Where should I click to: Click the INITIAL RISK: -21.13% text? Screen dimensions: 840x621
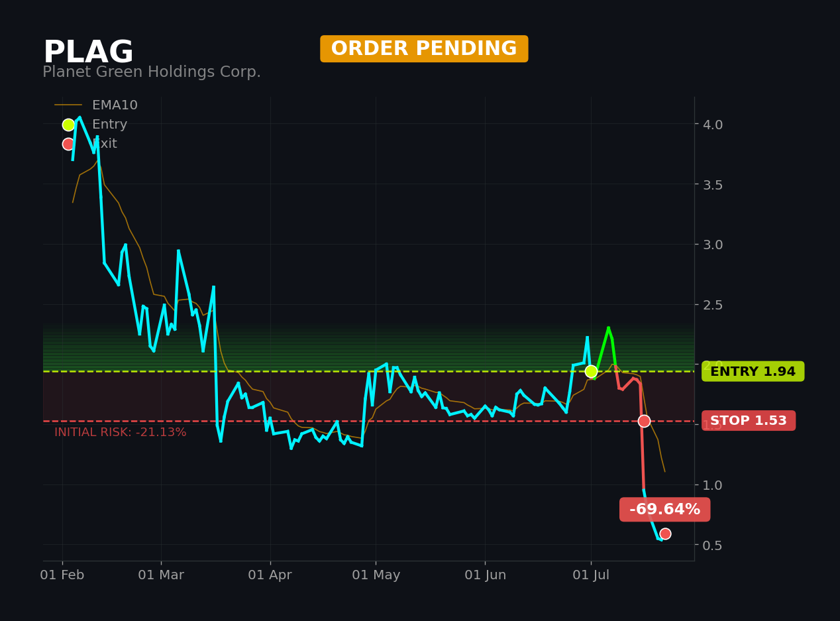[x=121, y=432]
